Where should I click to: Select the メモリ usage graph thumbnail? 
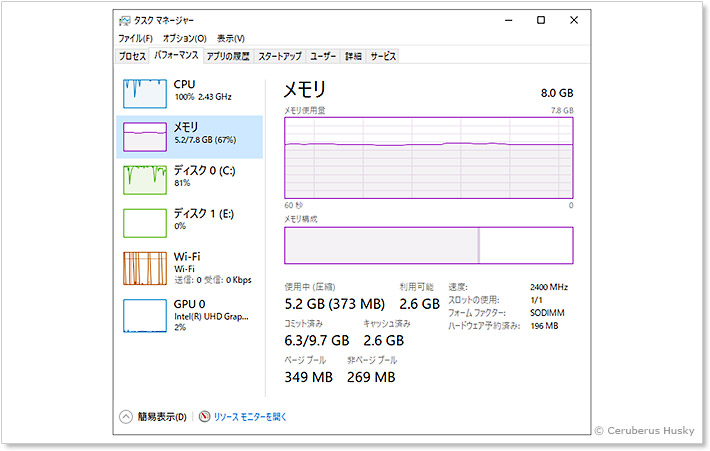pyautogui.click(x=145, y=137)
